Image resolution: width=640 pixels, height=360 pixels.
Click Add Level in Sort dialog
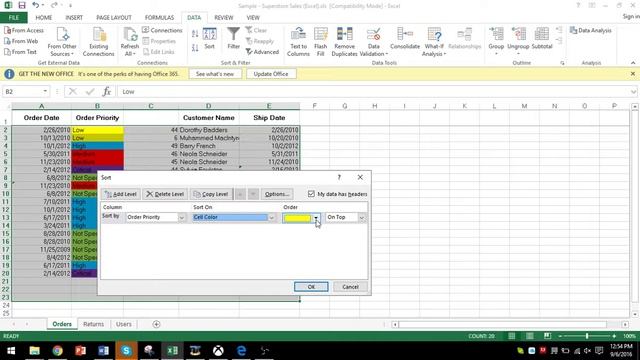[121, 194]
